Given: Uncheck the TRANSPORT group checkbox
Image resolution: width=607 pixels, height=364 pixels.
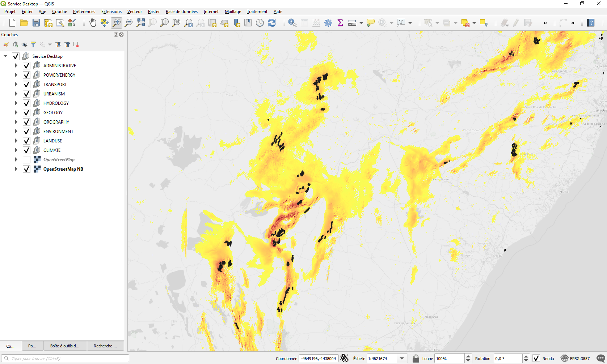Looking at the screenshot, I should coord(26,85).
